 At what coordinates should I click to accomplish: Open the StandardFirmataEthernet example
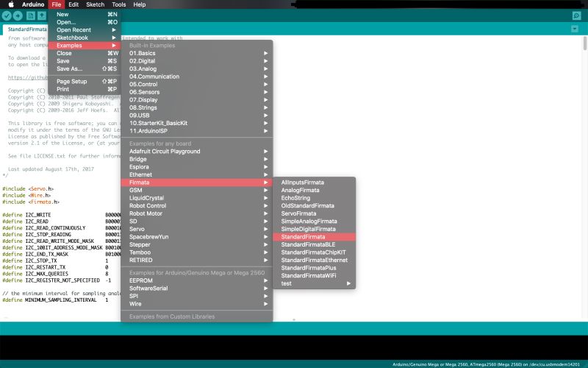click(x=315, y=261)
